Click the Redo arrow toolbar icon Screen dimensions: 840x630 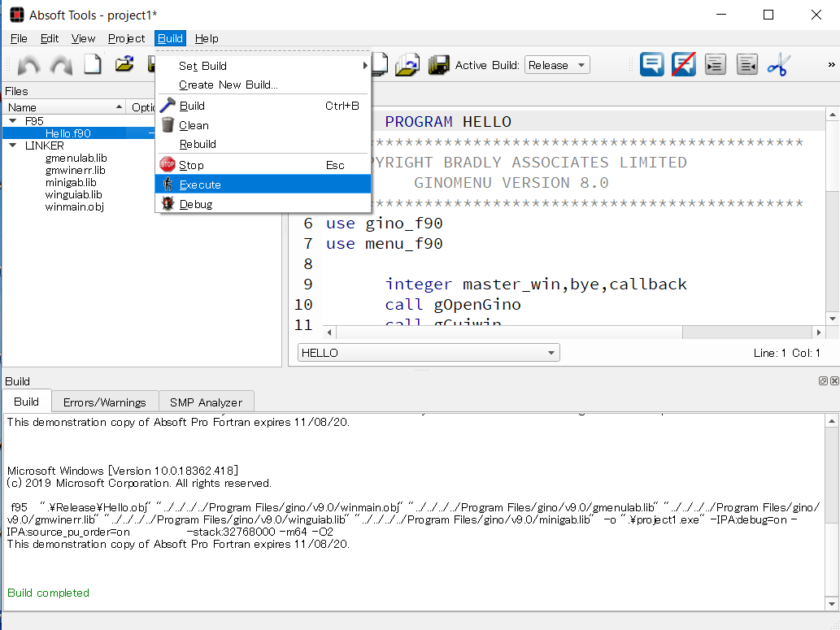tap(61, 65)
